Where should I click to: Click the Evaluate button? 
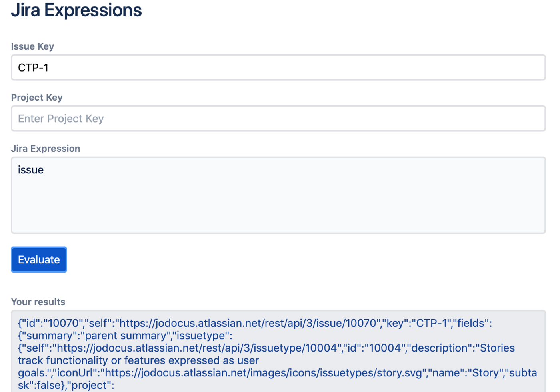(39, 260)
